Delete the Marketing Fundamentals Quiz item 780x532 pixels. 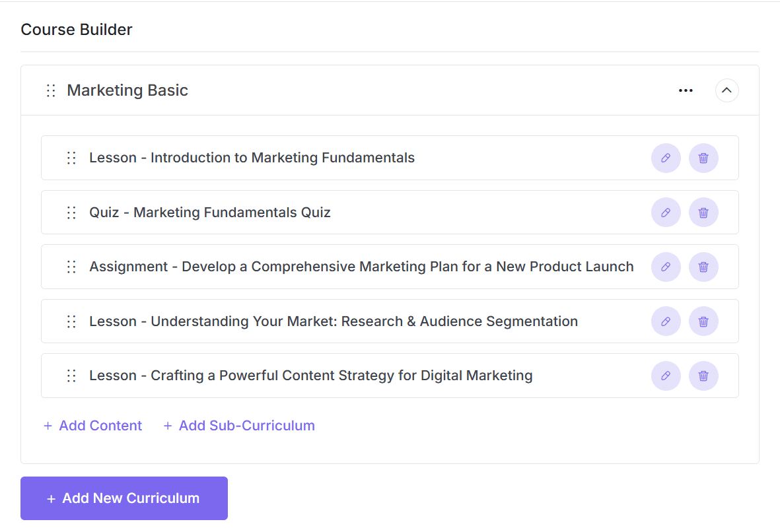tap(703, 213)
